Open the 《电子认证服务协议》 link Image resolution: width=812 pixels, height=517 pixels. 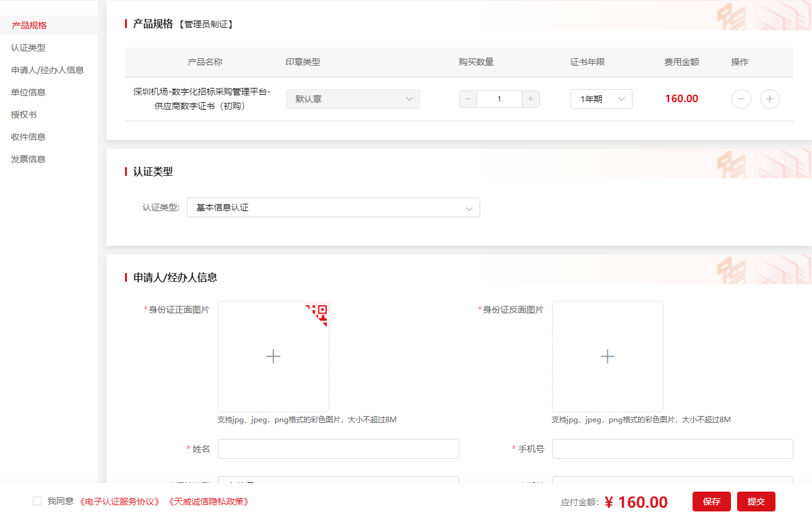(x=119, y=502)
